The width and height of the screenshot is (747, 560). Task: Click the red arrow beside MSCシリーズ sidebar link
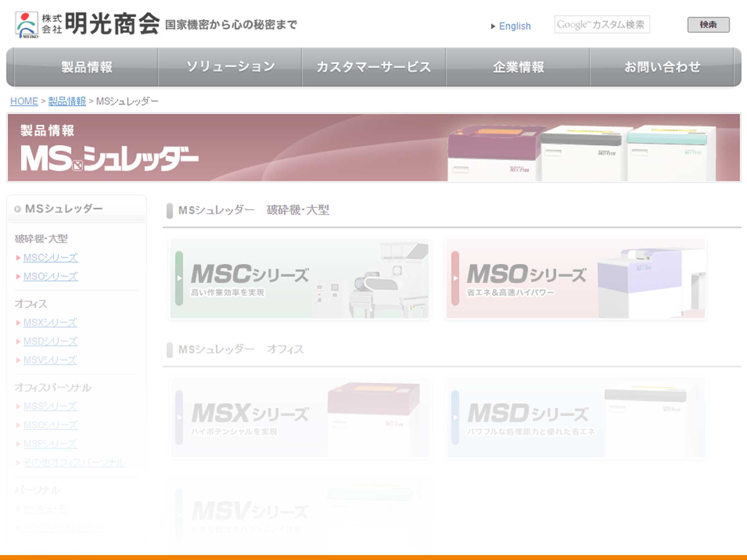coord(18,258)
